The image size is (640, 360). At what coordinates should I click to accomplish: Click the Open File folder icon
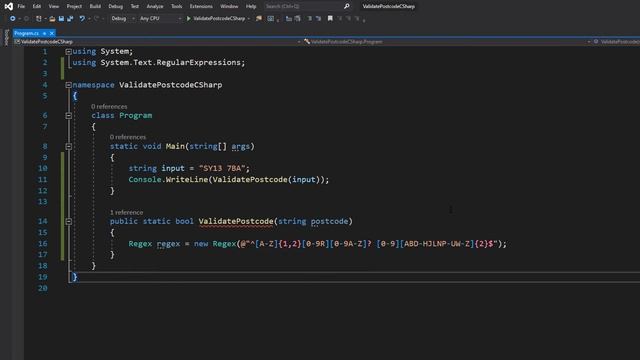tap(52, 18)
